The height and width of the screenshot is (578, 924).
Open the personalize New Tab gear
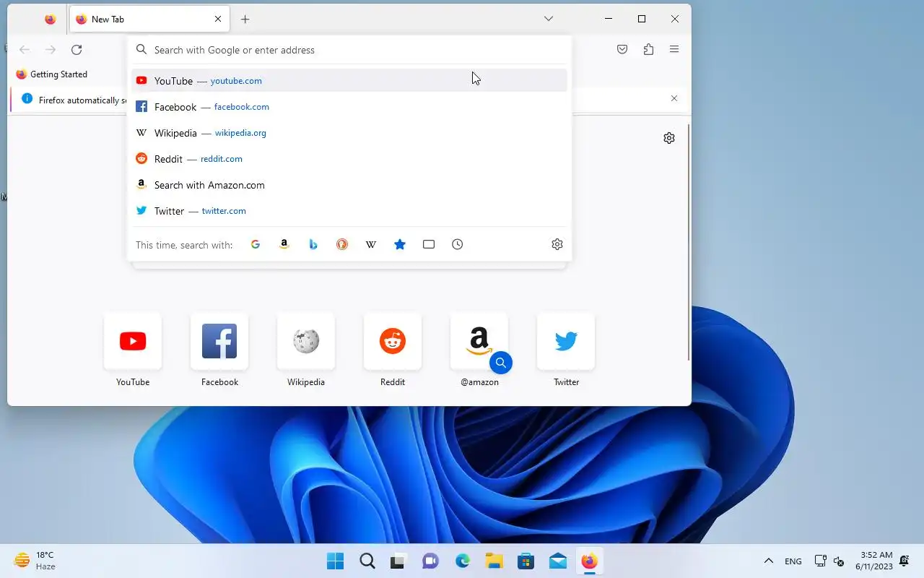pyautogui.click(x=669, y=138)
